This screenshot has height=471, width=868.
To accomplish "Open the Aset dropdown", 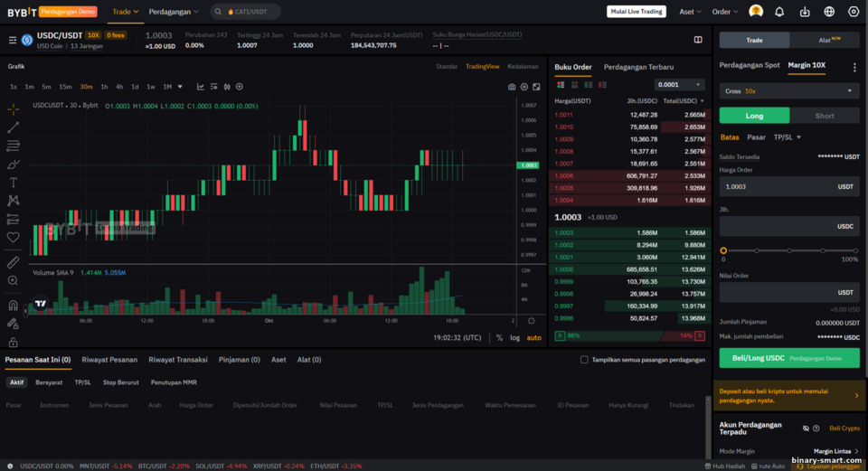I will (x=690, y=12).
